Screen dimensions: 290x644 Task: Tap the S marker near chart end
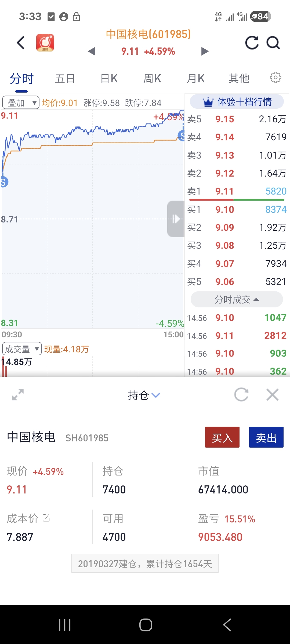[182, 136]
